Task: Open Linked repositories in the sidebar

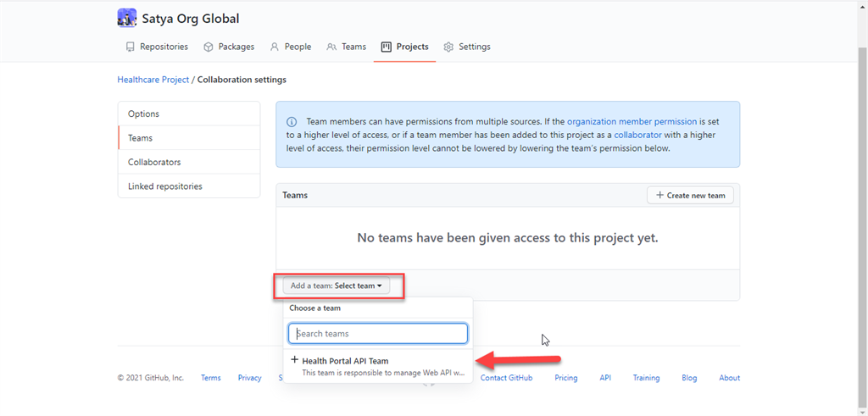Action: [189, 186]
